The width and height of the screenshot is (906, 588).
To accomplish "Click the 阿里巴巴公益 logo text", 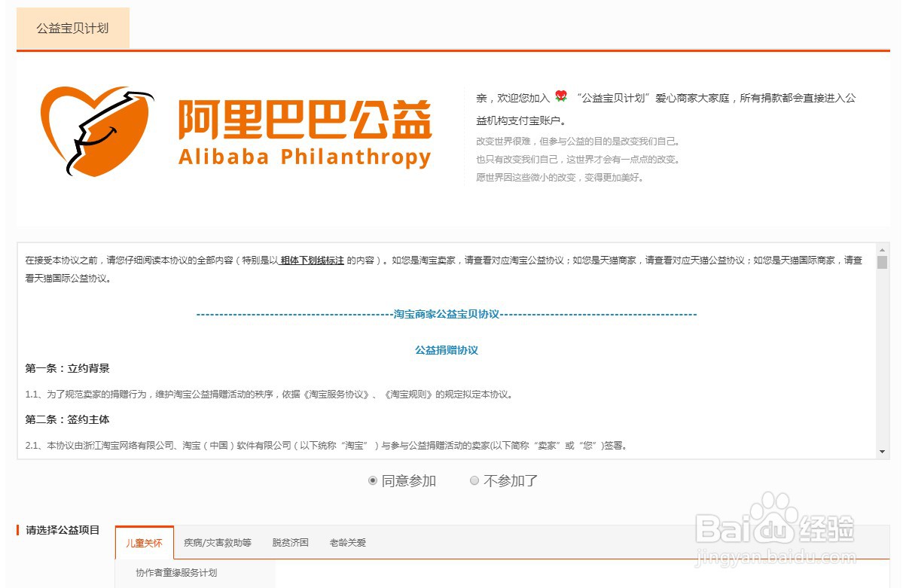I will pos(305,119).
